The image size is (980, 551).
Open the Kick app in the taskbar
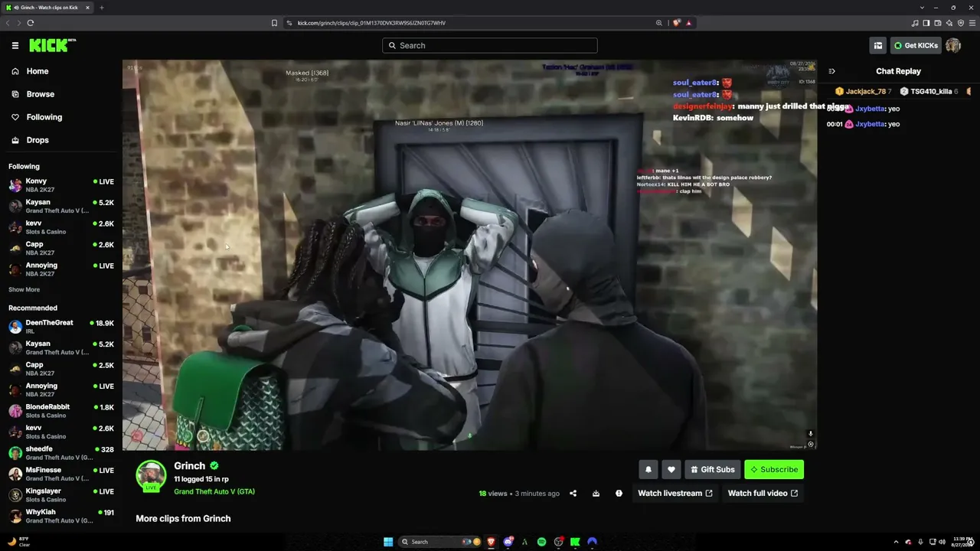575,542
